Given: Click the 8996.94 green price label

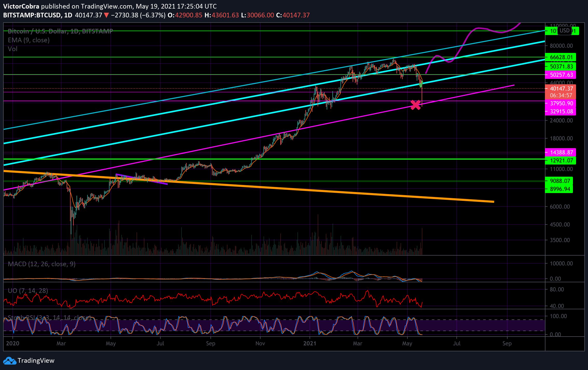Looking at the screenshot, I should coord(559,189).
